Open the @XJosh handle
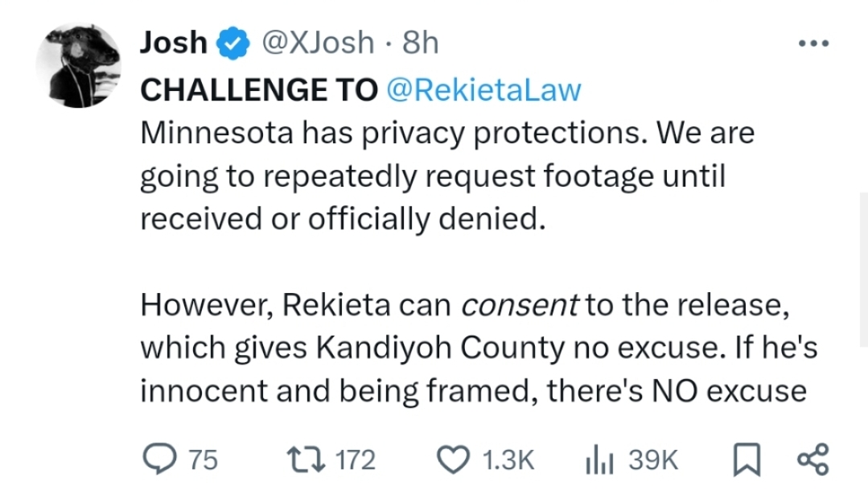The image size is (868, 503). pyautogui.click(x=318, y=43)
